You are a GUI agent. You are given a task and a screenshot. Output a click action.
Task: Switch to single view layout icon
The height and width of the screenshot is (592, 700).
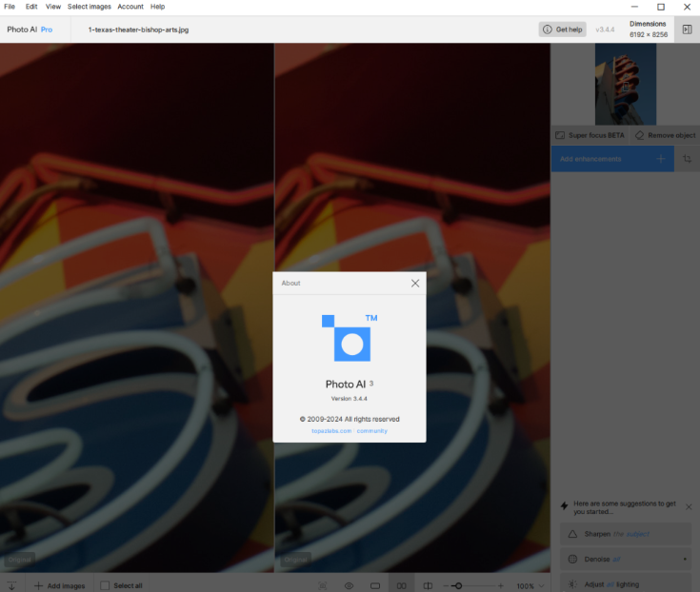375,585
